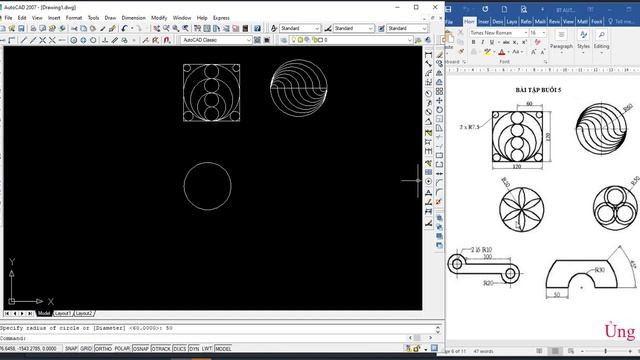Viewport: 640px width, 360px height.
Task: Click the Table Style icon
Action: click(381, 29)
